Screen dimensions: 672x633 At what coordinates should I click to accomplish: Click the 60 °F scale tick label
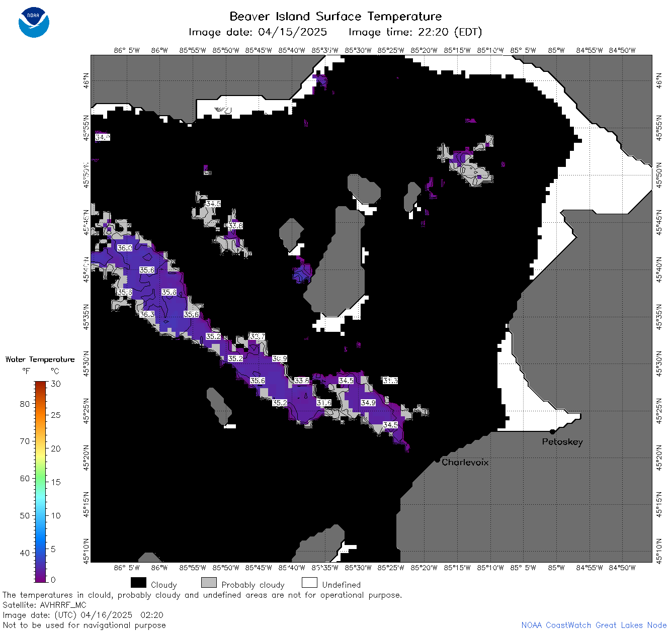pyautogui.click(x=25, y=478)
